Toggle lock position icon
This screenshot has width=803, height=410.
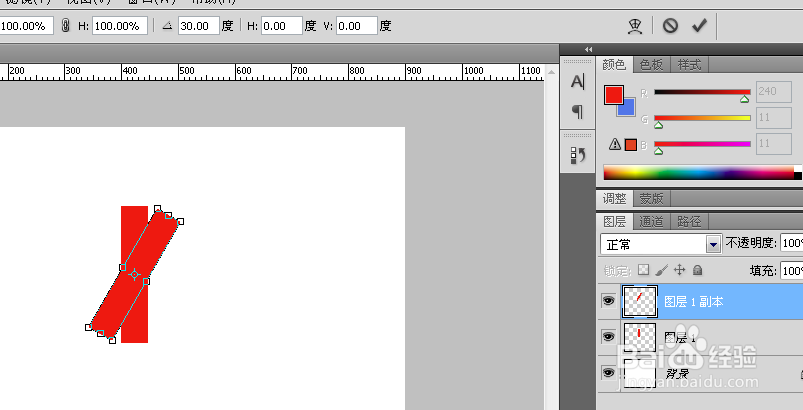pyautogui.click(x=680, y=270)
